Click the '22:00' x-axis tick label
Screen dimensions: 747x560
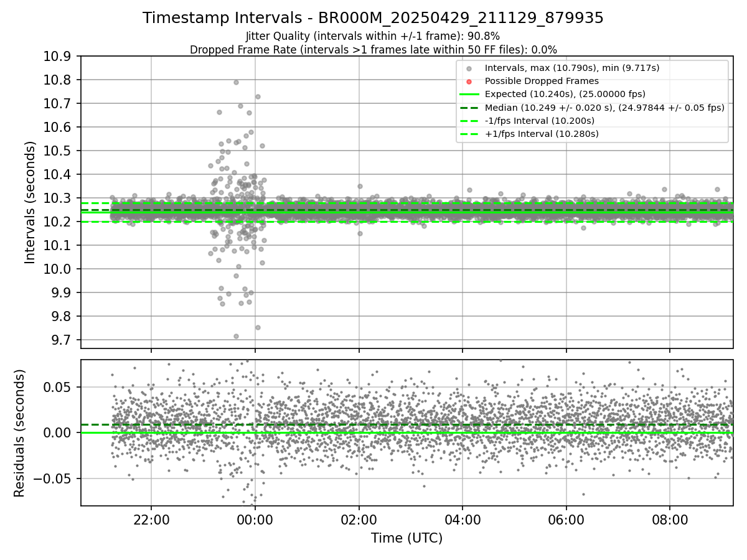tap(151, 519)
